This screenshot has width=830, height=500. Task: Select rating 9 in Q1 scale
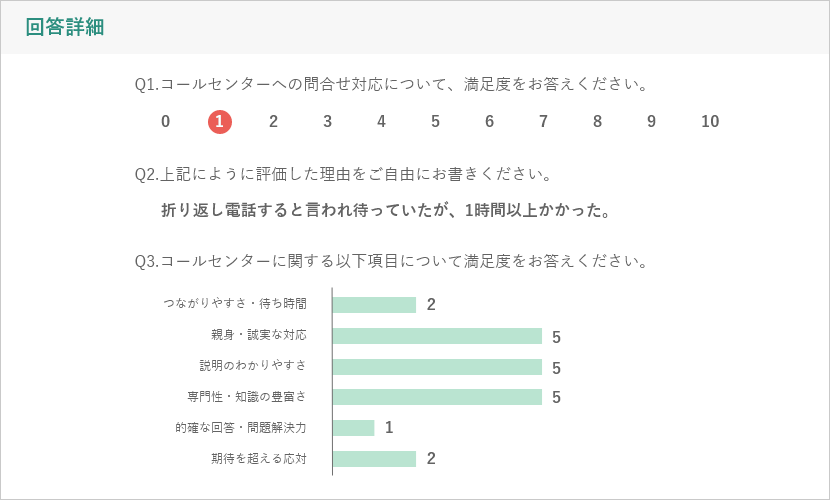tap(651, 122)
